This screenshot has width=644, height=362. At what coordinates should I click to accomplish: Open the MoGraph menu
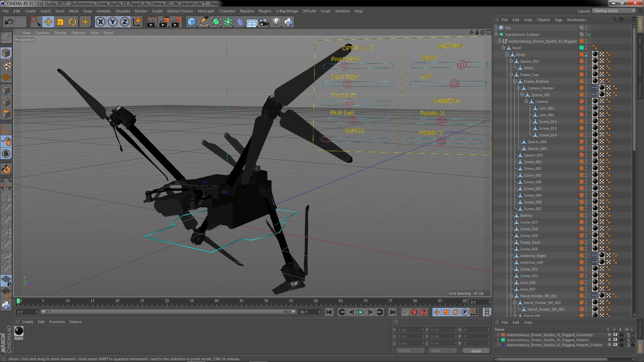point(206,11)
